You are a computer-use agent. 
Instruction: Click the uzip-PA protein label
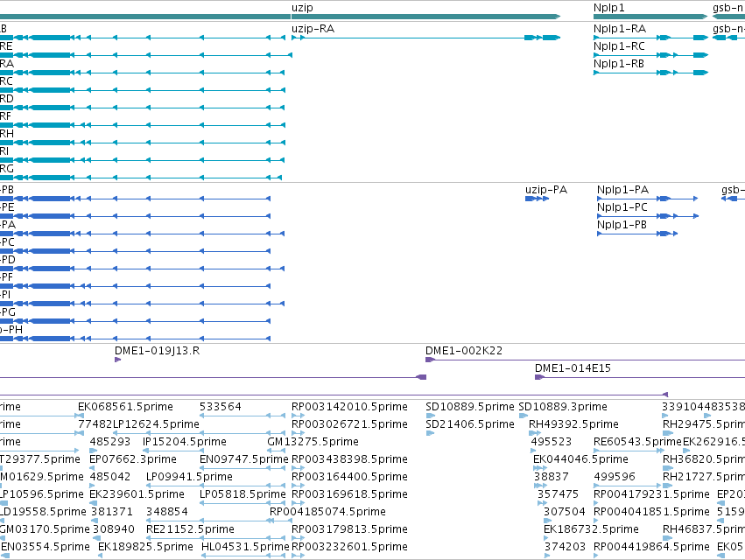(x=546, y=190)
